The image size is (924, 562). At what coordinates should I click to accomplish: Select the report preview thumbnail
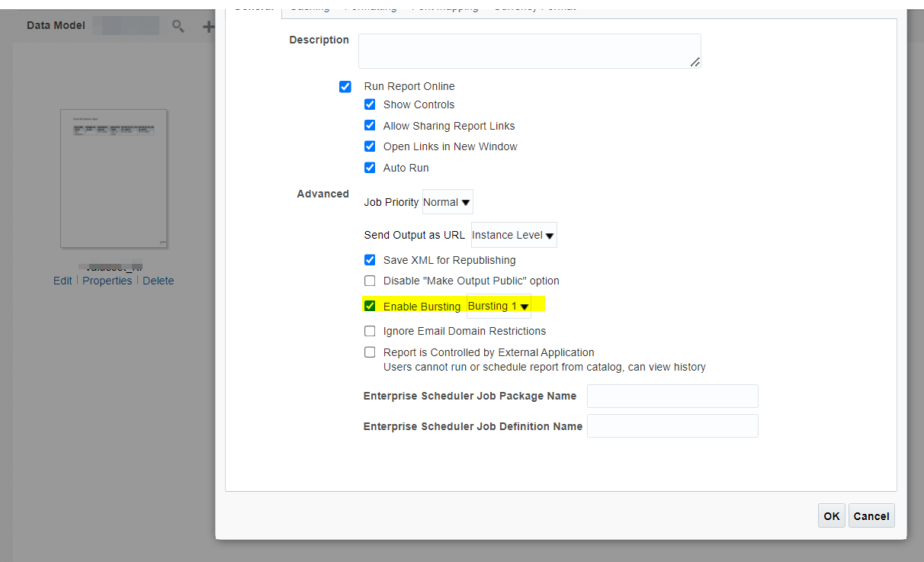point(113,178)
